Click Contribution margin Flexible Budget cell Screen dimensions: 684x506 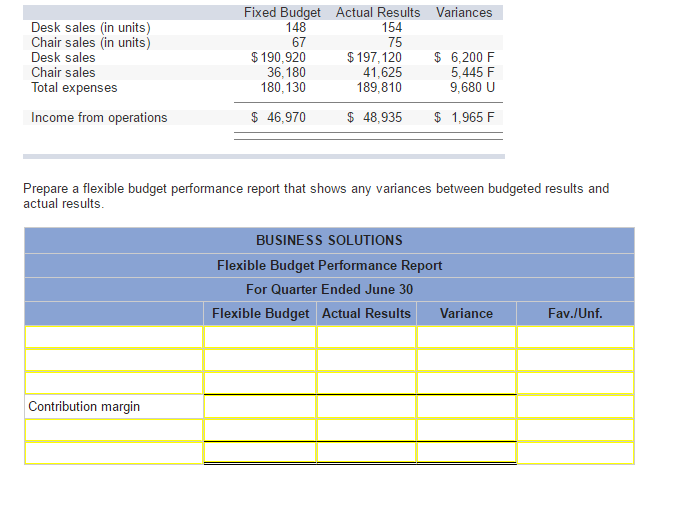pos(260,407)
